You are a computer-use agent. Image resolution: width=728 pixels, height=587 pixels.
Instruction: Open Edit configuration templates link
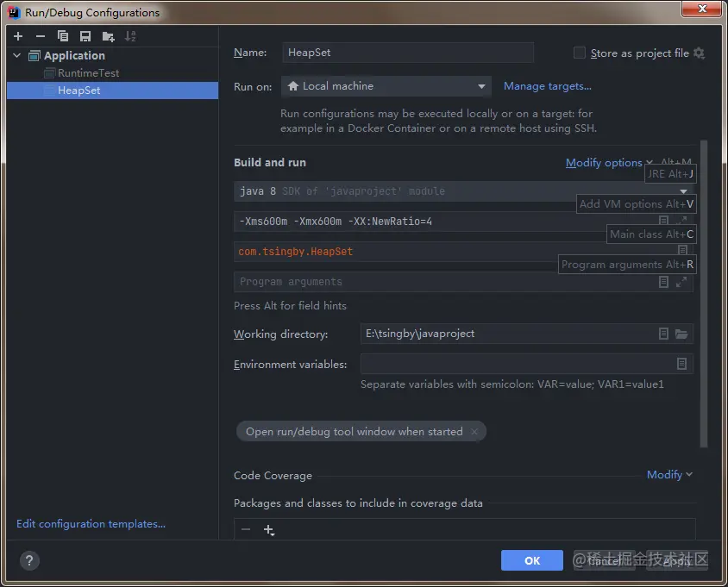[x=91, y=524]
